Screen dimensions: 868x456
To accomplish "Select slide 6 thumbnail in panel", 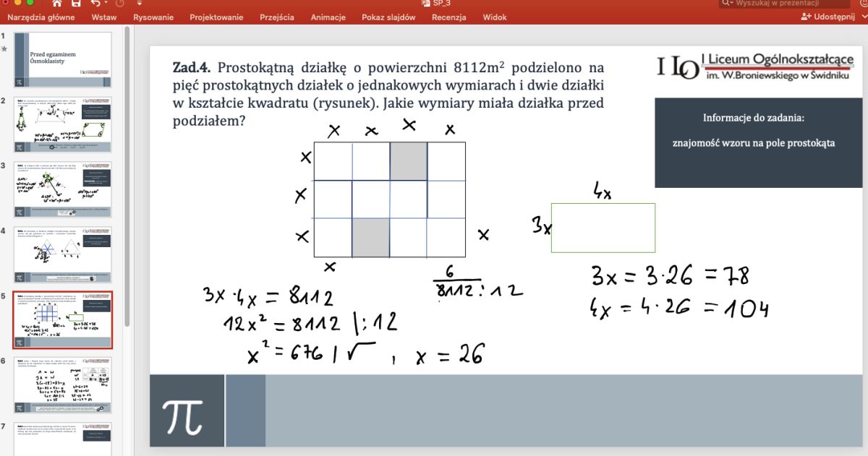I will tap(64, 385).
